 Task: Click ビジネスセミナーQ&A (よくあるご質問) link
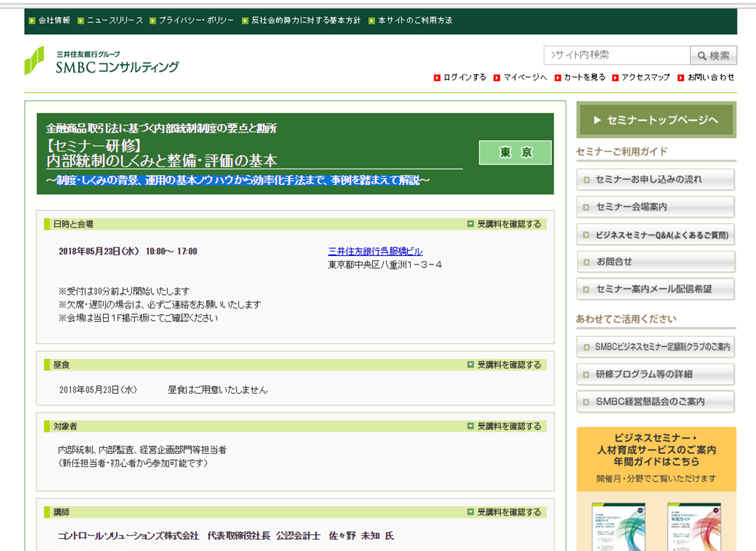pos(655,235)
